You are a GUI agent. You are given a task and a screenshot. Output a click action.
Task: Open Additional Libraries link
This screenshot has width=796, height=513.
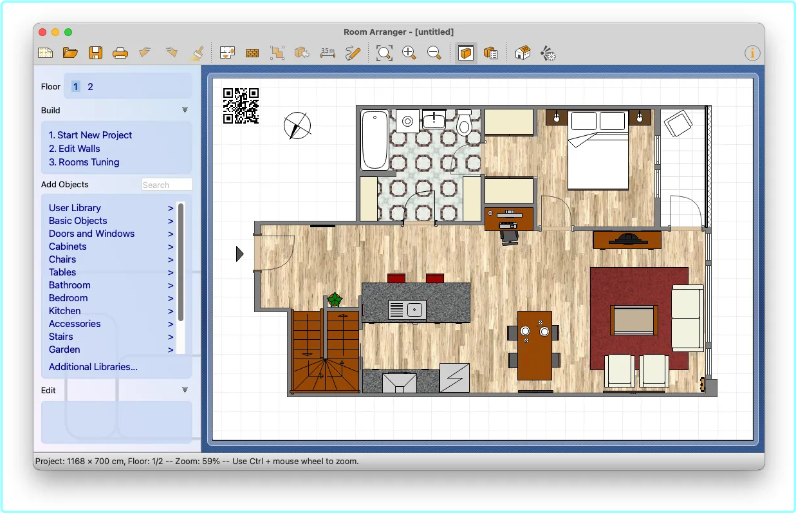click(x=93, y=367)
